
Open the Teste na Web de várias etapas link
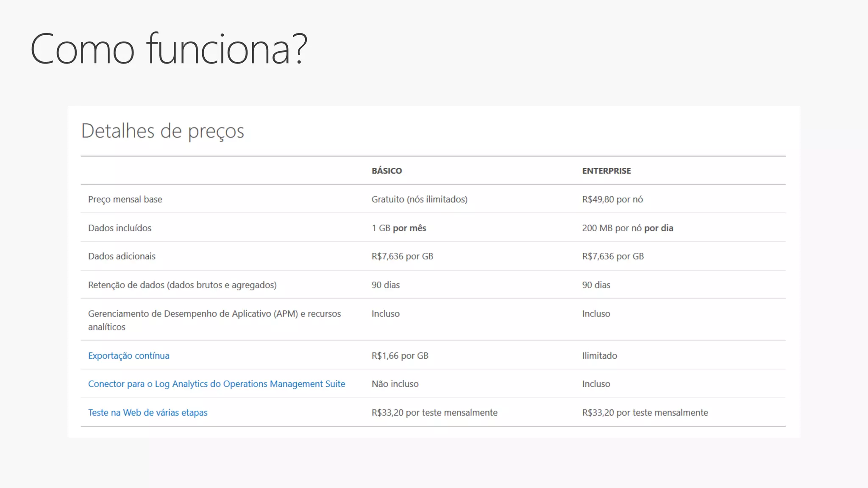pos(147,413)
